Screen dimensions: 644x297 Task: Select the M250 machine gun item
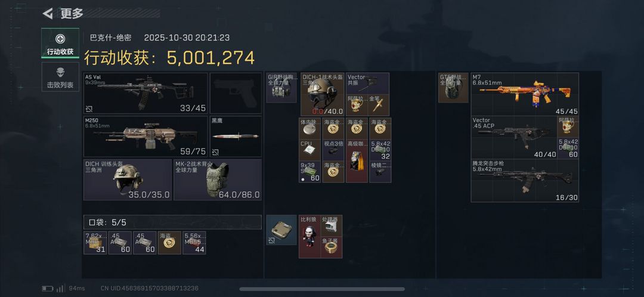pyautogui.click(x=146, y=137)
